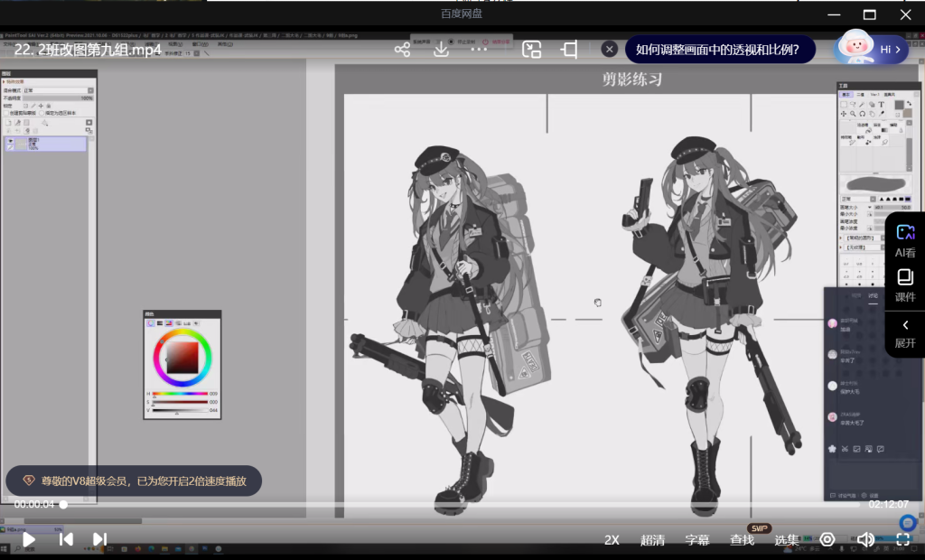Play the video
Viewport: 925px width, 560px height.
click(x=29, y=539)
